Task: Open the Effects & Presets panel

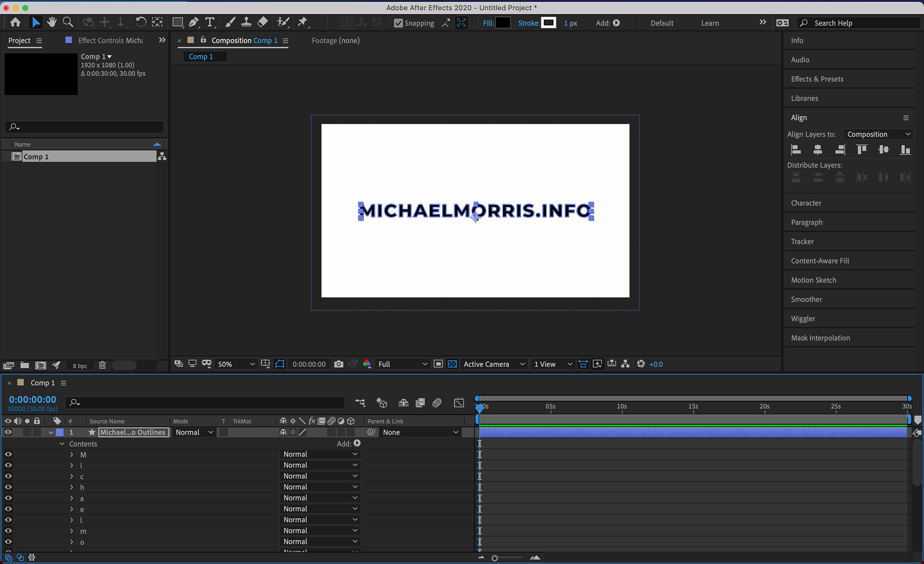Action: (817, 79)
